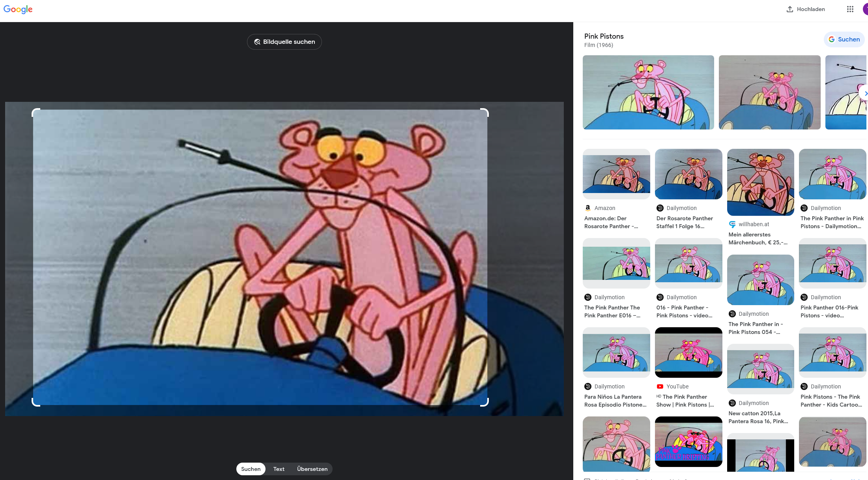Viewport: 868px width, 480px height.
Task: Click Dailymotion icon of Staffel 1 Folge 16 result
Action: [660, 208]
